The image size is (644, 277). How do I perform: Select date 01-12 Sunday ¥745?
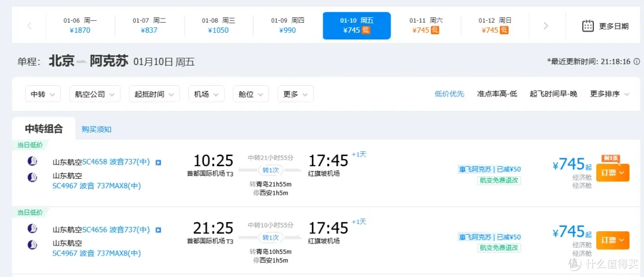coord(495,26)
